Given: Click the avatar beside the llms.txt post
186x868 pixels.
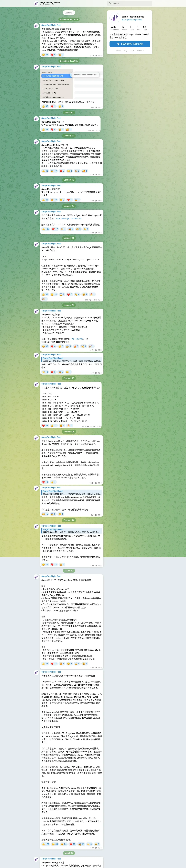Looking at the screenshot, I should [36, 212].
